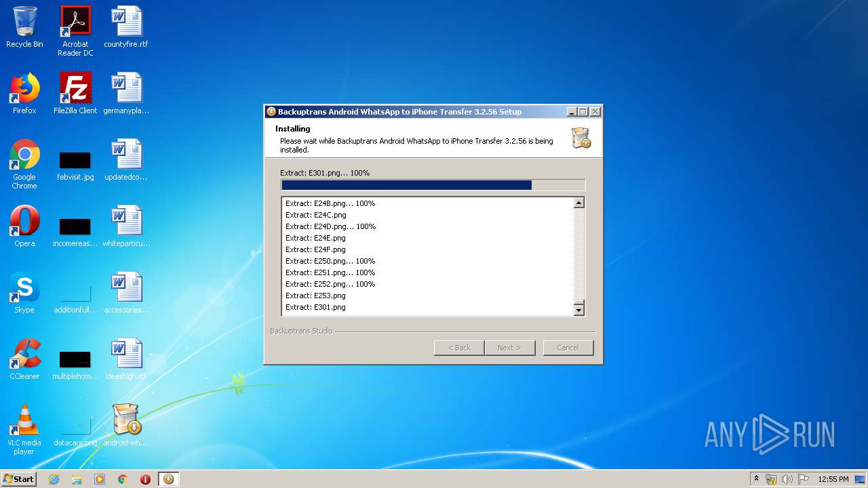This screenshot has height=488, width=868.
Task: Click the Backuptrans setup title bar icon
Action: click(271, 112)
